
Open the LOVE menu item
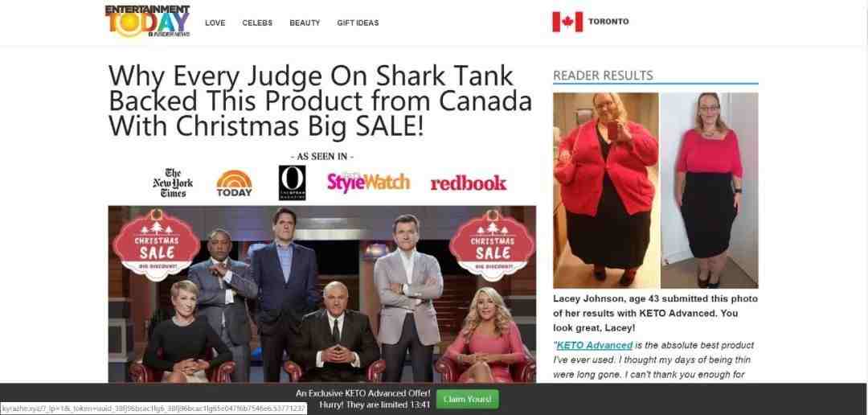[215, 23]
